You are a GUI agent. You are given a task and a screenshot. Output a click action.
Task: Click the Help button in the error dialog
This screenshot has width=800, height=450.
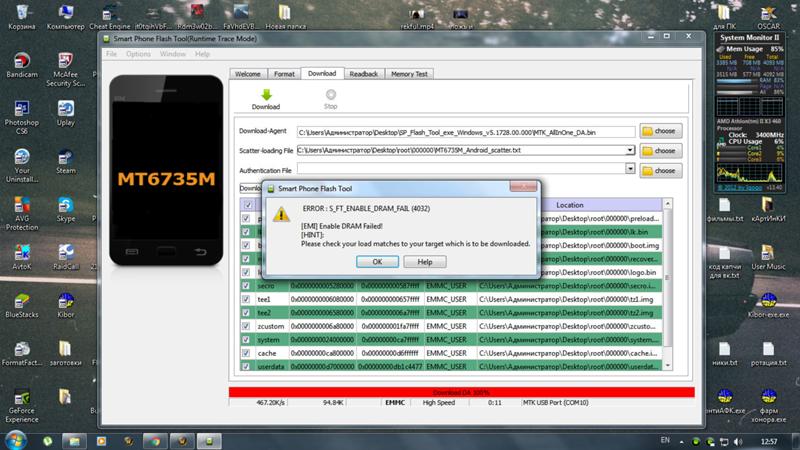[x=424, y=262]
